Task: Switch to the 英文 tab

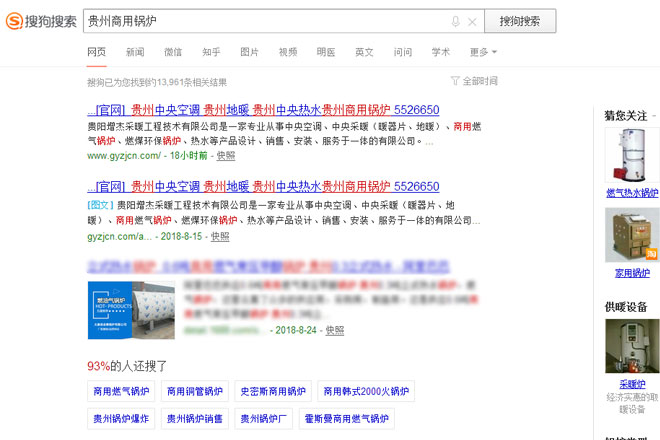Action: point(364,52)
